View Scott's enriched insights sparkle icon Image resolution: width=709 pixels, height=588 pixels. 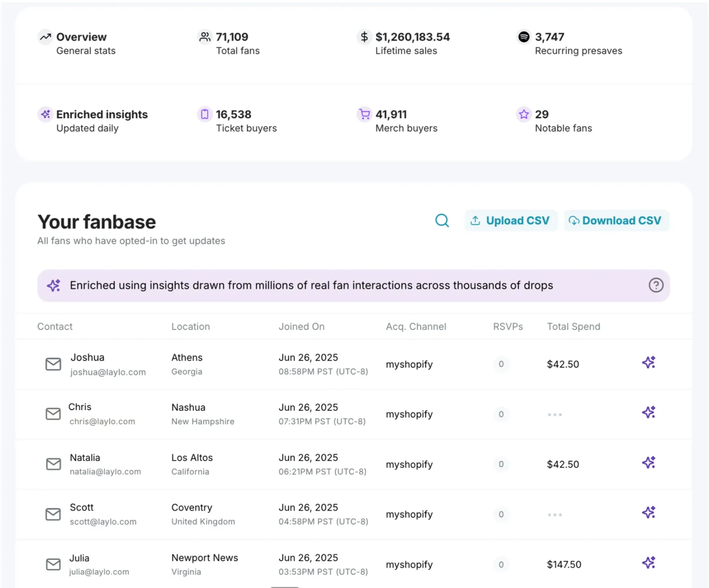(x=649, y=513)
